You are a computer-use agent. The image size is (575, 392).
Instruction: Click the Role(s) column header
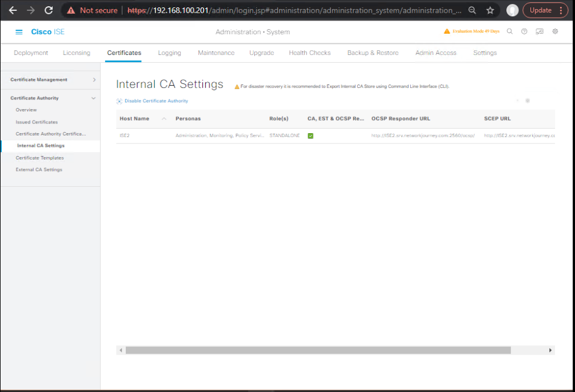[279, 119]
